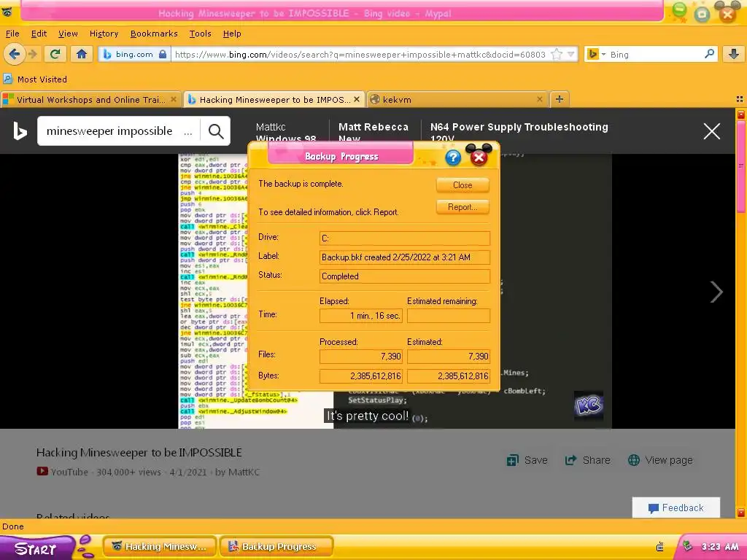
Task: Click the Processed files value 7,390
Action: 361,356
